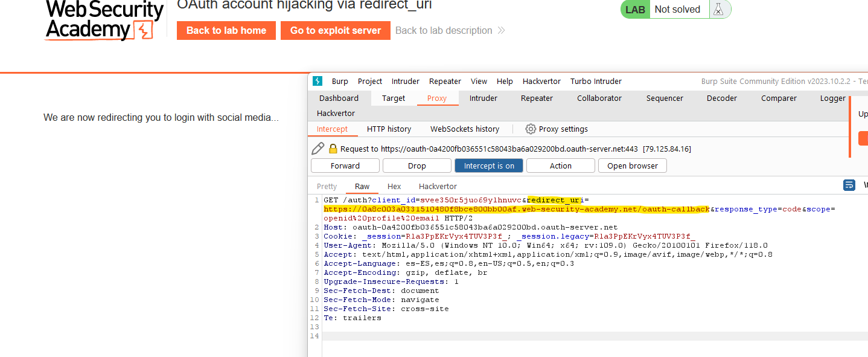The height and width of the screenshot is (357, 868).
Task: Switch to the Dashboard tab
Action: click(x=339, y=98)
